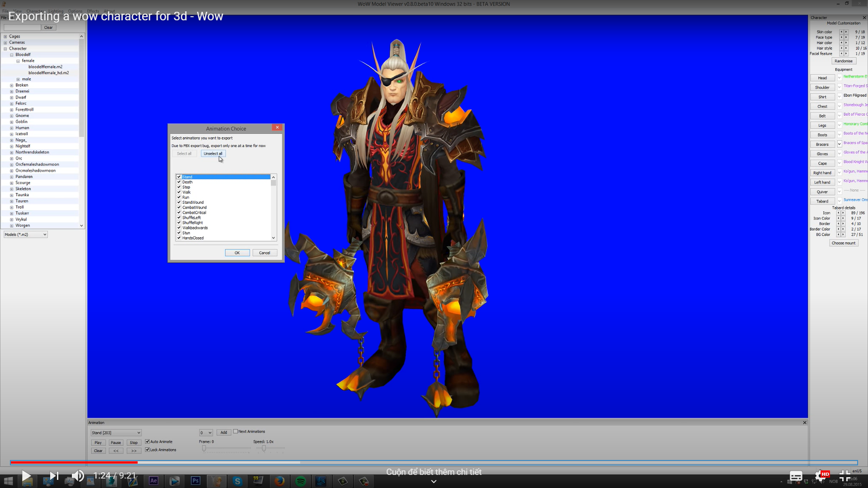Open the Character menu
868x488 pixels.
(x=35, y=11)
